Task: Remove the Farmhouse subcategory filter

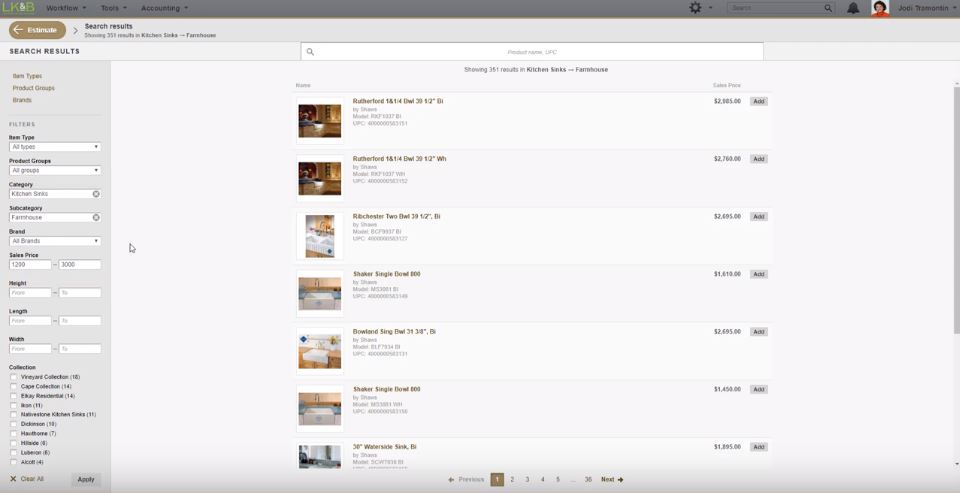Action: (x=96, y=217)
